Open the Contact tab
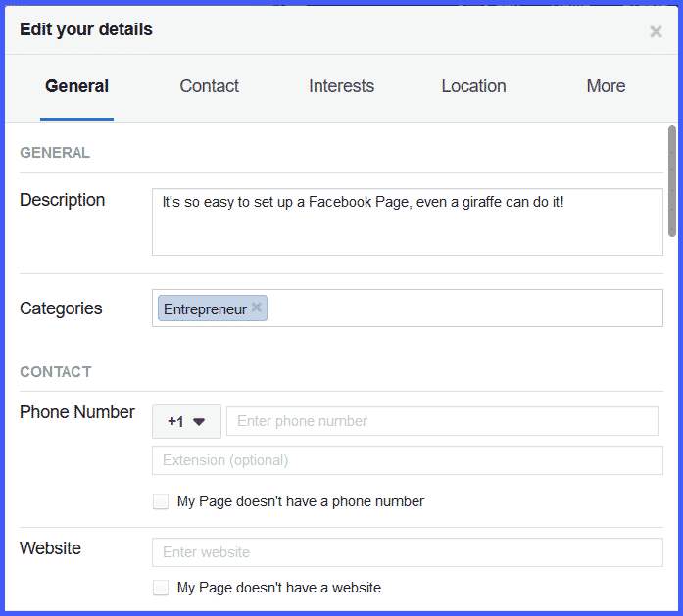Image resolution: width=683 pixels, height=616 pixels. [209, 86]
